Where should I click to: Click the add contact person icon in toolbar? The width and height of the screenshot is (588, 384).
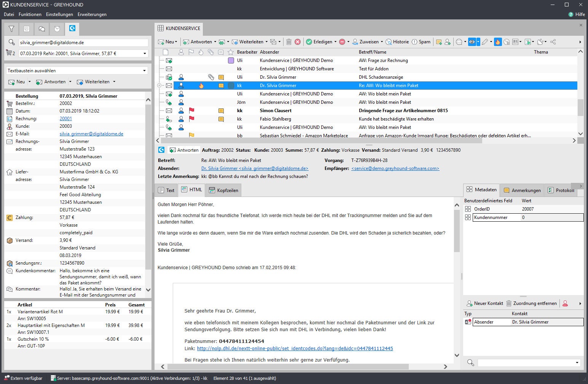coord(448,42)
